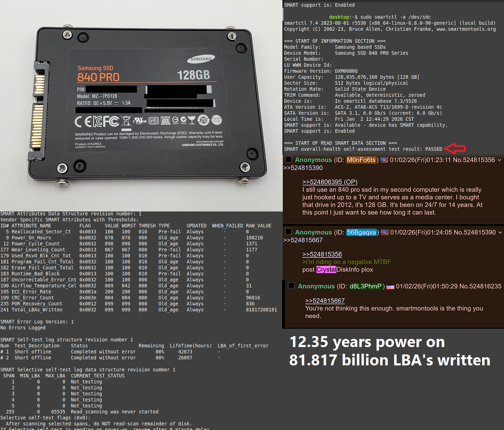
Task: Click the ATTRIBUTE_NAME column header
Action: (31, 226)
